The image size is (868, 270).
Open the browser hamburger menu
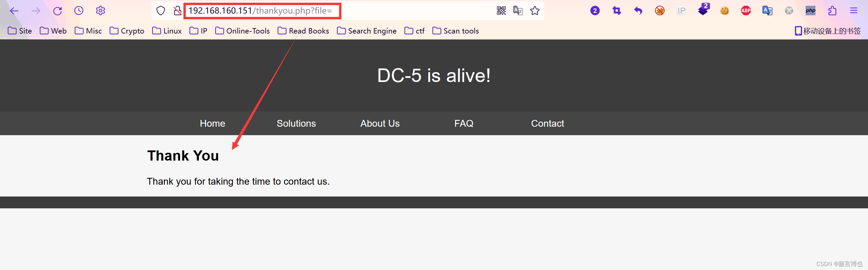tap(854, 11)
